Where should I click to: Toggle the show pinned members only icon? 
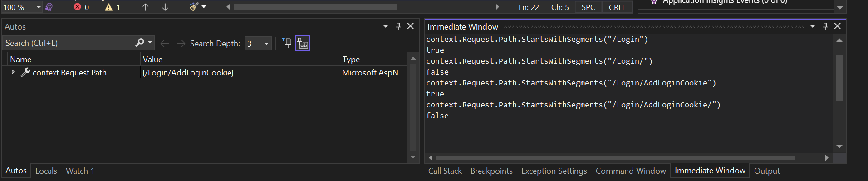287,43
